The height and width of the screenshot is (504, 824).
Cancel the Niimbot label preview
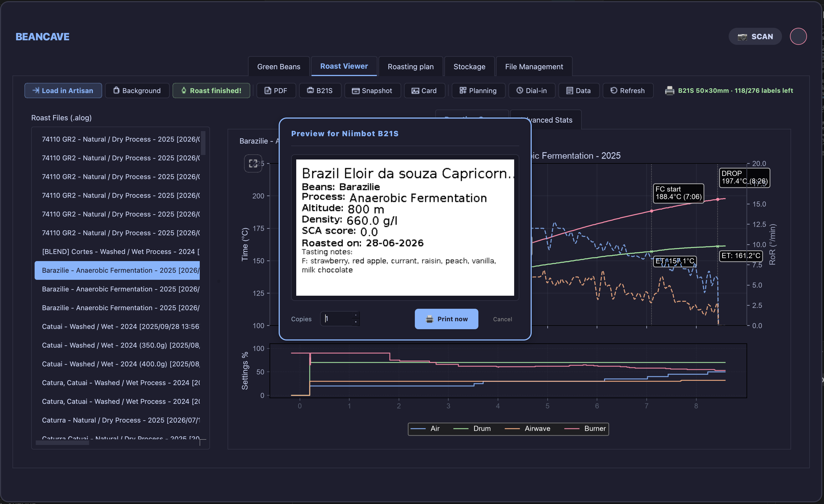coord(502,319)
